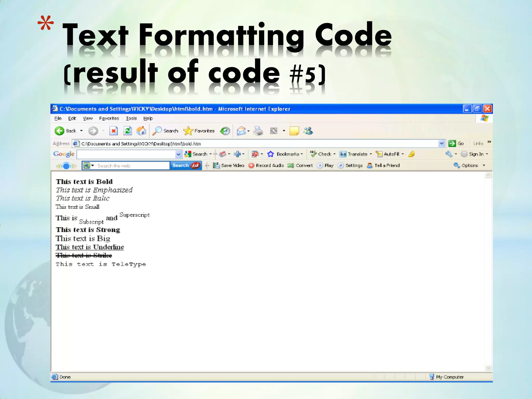532x399 pixels.
Task: Click the blue Ask Search button
Action: click(x=185, y=165)
